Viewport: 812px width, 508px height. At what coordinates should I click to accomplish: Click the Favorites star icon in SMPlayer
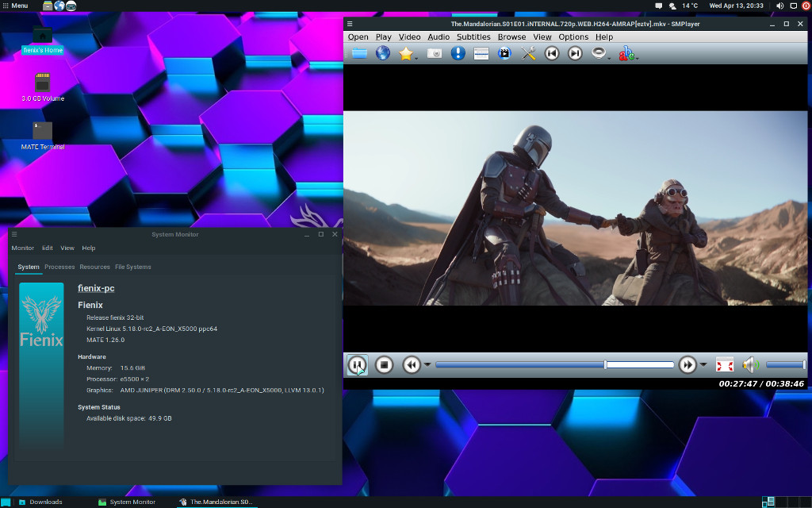405,53
